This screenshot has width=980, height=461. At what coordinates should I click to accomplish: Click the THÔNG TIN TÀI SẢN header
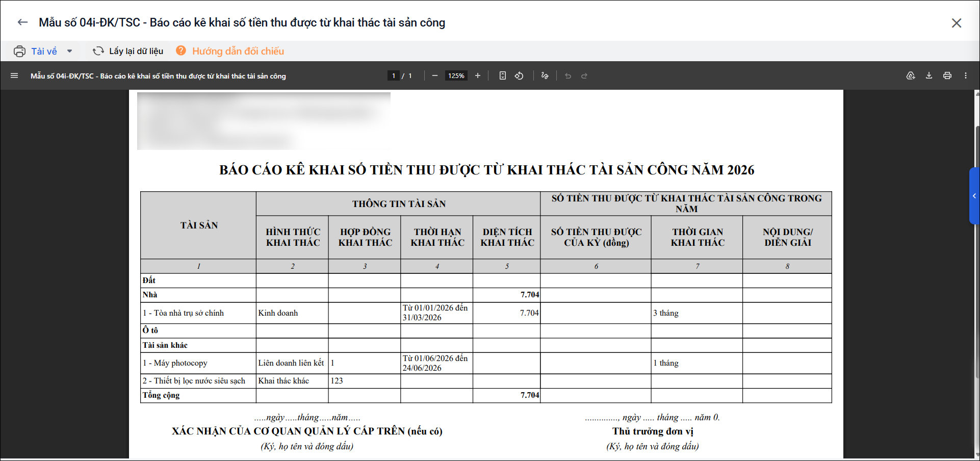[399, 204]
